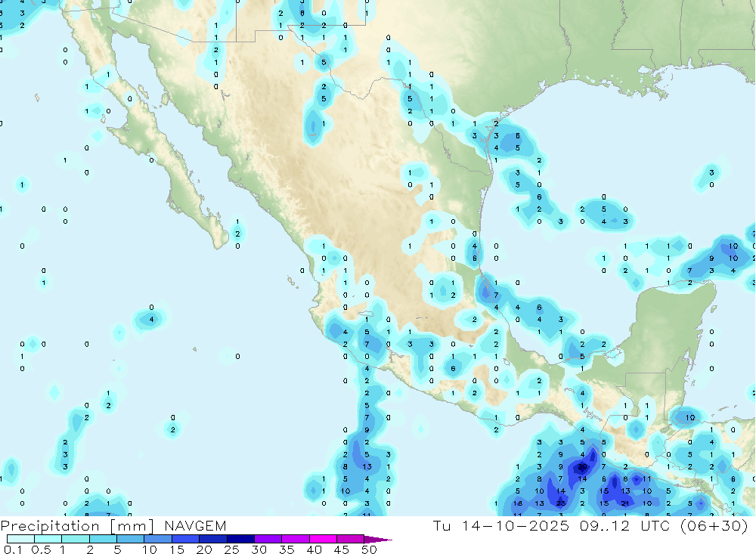
Task: Click the '(06+30)' forecast run text
Action: (714, 525)
